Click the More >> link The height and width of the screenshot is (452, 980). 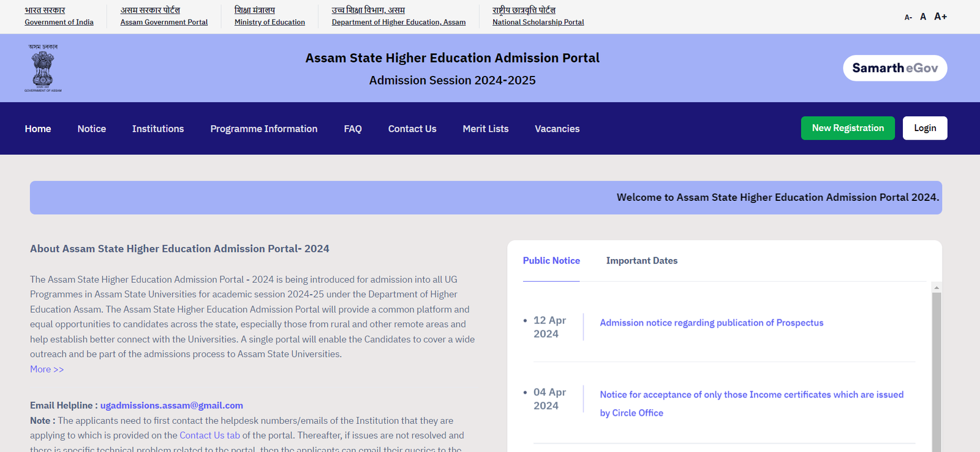pos(47,369)
